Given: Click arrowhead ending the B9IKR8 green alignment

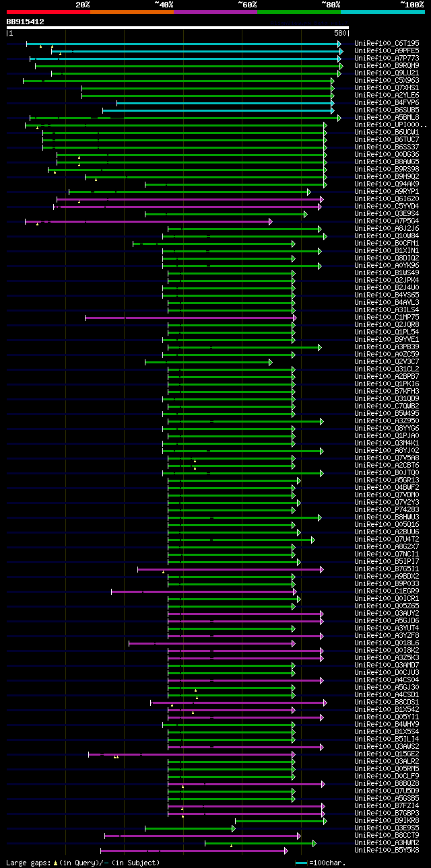Looking at the screenshot, I should (325, 820).
